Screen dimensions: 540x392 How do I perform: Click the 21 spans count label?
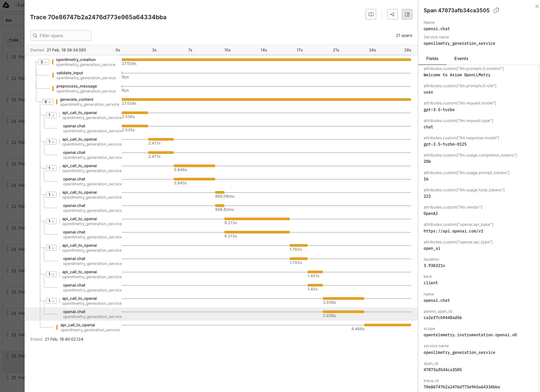(x=404, y=35)
